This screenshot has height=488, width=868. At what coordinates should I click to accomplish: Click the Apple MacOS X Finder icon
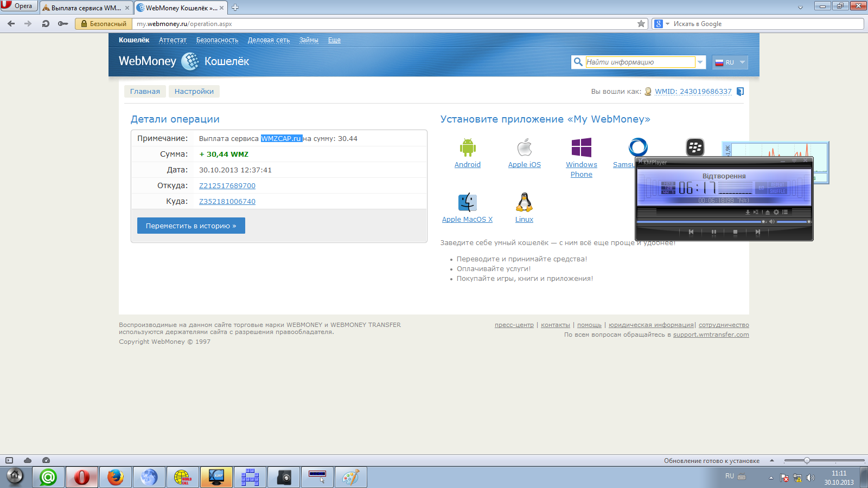[x=467, y=202]
